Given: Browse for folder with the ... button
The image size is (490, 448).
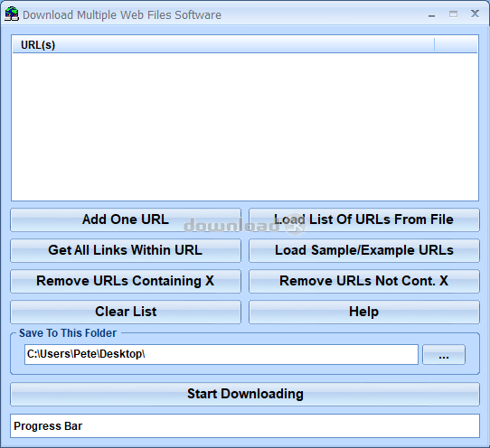Looking at the screenshot, I should click(444, 355).
